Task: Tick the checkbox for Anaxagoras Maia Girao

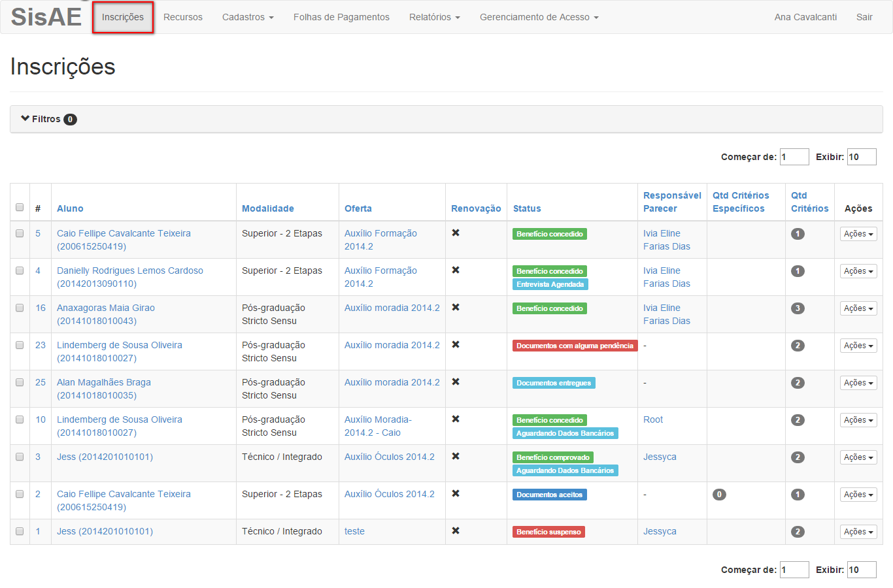Action: coord(20,308)
